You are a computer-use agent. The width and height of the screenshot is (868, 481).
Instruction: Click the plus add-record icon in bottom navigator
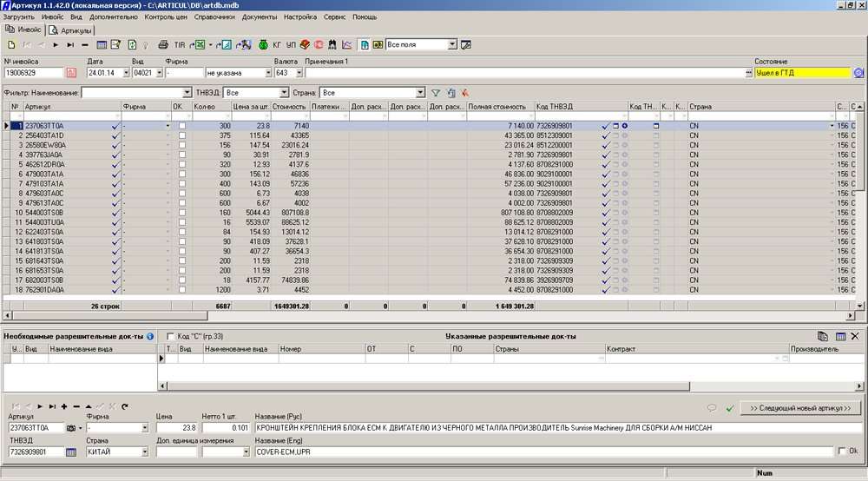click(x=64, y=407)
